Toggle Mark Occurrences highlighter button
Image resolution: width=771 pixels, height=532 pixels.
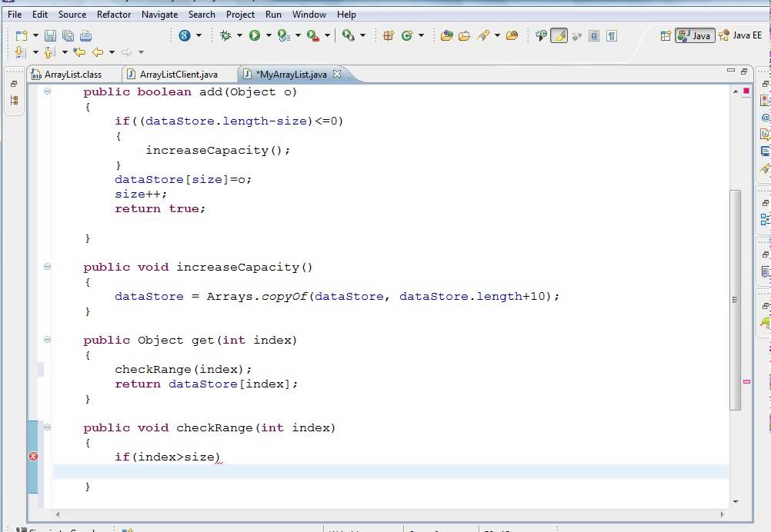click(559, 35)
